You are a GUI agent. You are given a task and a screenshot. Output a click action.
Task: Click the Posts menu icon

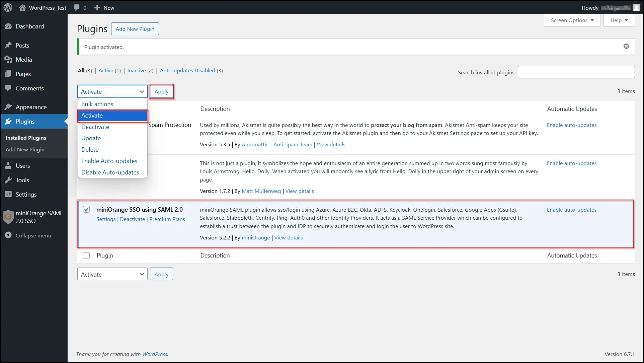coord(9,45)
